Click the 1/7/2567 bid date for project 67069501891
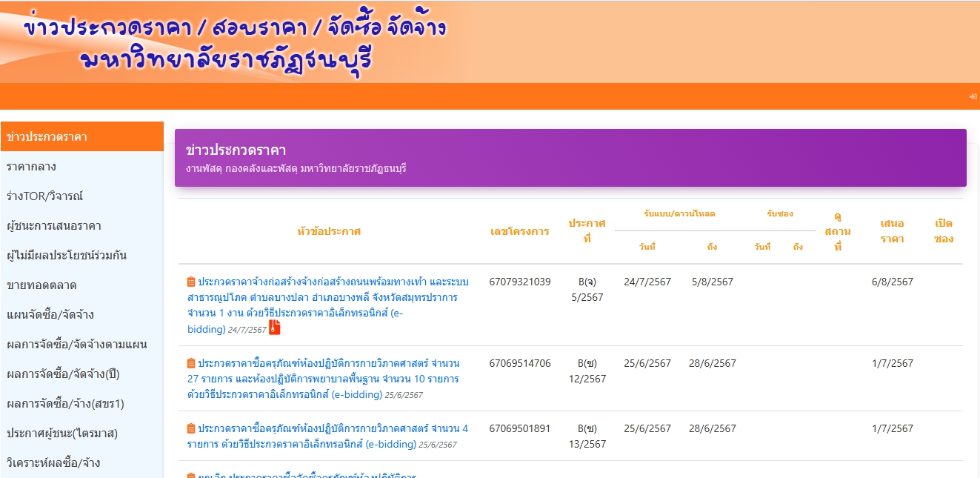This screenshot has height=478, width=980. [893, 428]
